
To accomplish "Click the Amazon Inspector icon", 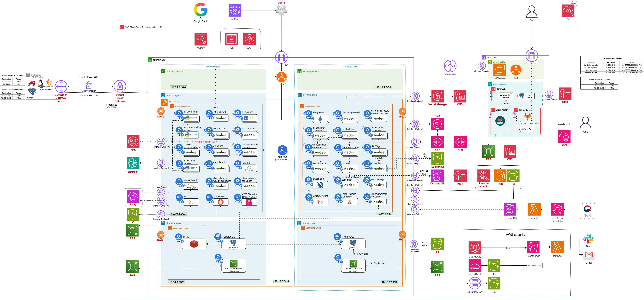I will [x=483, y=176].
